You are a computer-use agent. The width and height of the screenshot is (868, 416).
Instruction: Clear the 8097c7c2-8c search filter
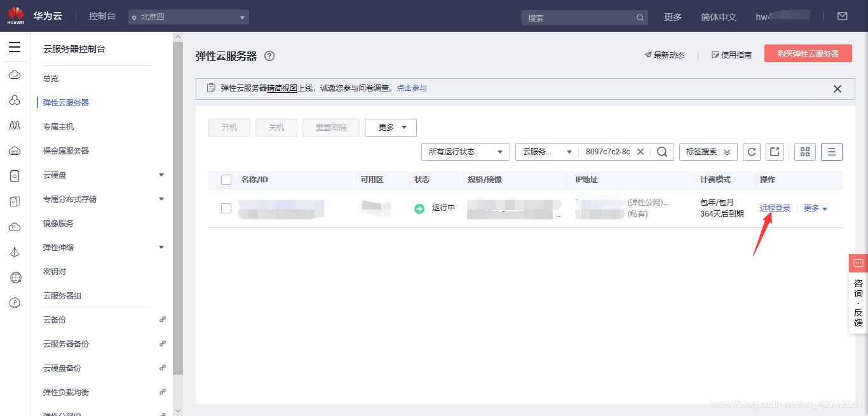[x=641, y=152]
